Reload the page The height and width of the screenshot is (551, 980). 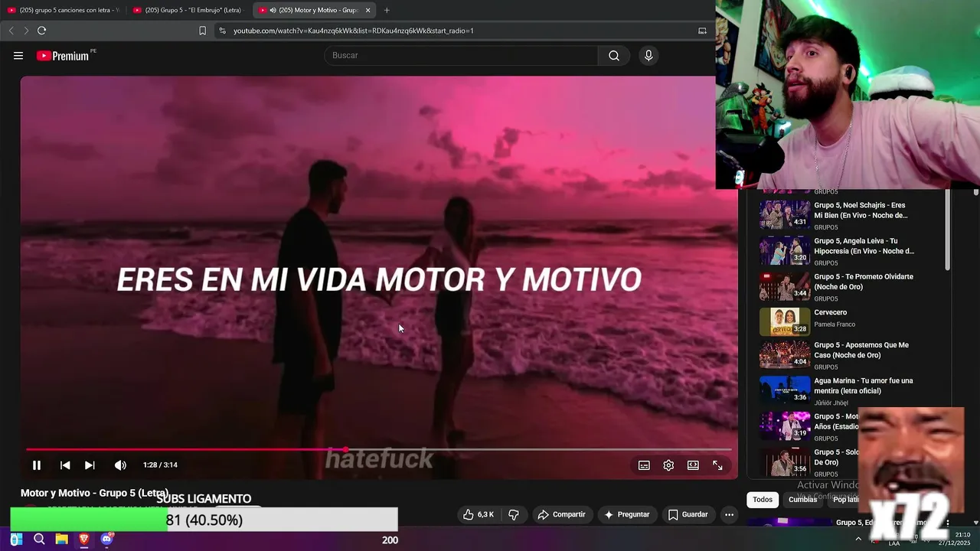coord(41,31)
